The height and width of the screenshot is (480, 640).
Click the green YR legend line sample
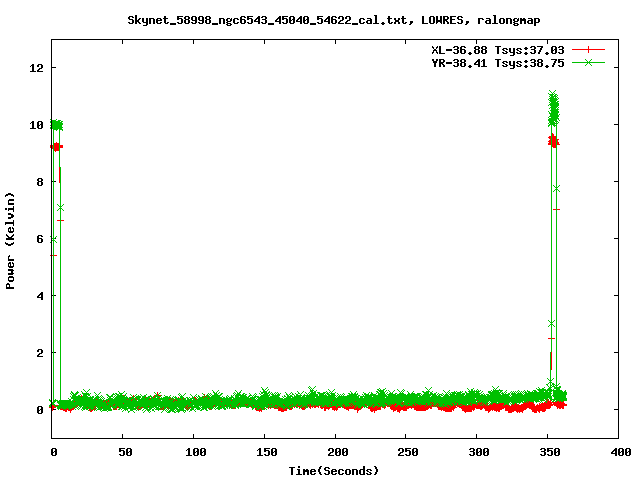coord(588,62)
